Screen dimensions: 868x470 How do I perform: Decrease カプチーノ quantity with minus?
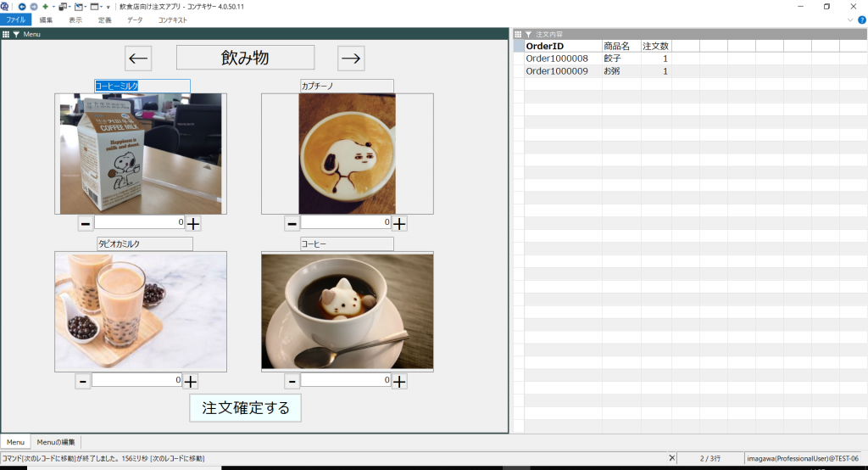pos(292,224)
